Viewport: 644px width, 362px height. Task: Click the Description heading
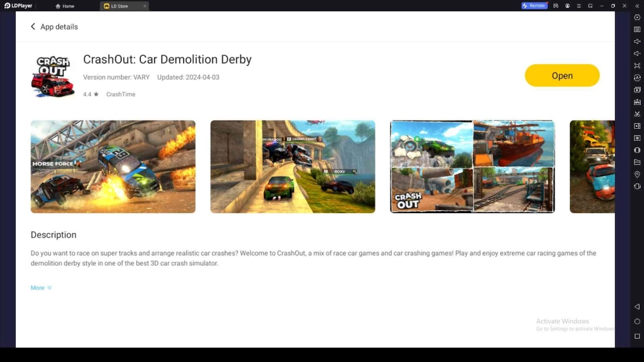53,235
